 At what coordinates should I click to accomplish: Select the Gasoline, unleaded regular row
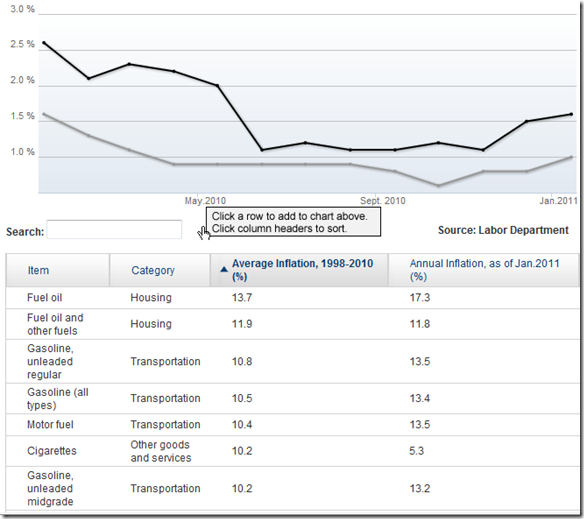292,361
